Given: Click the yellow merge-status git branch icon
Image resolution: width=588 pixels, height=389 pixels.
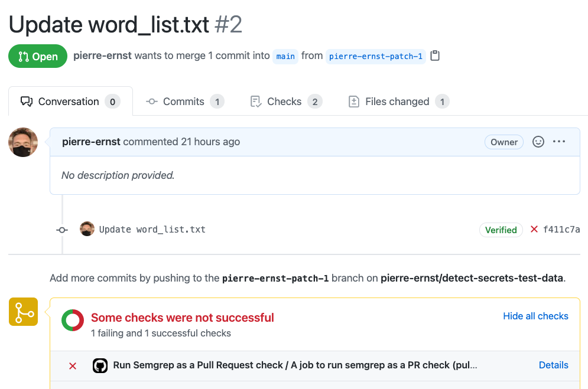Looking at the screenshot, I should (23, 312).
